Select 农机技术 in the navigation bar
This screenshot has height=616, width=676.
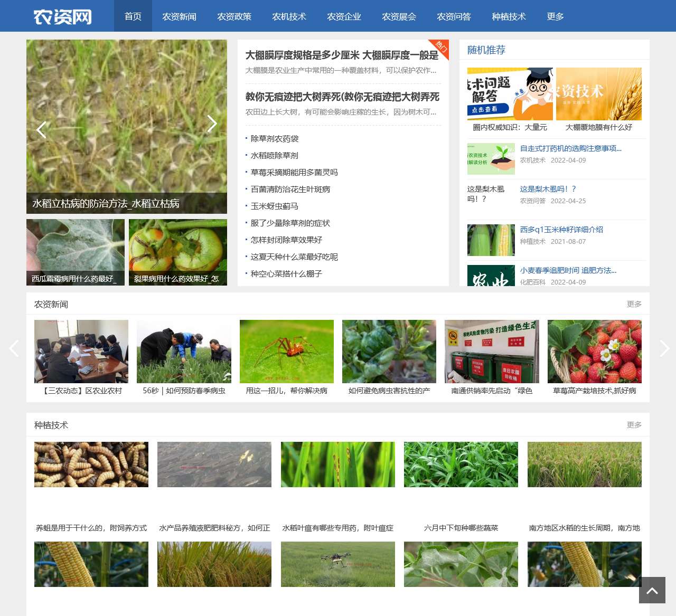289,16
